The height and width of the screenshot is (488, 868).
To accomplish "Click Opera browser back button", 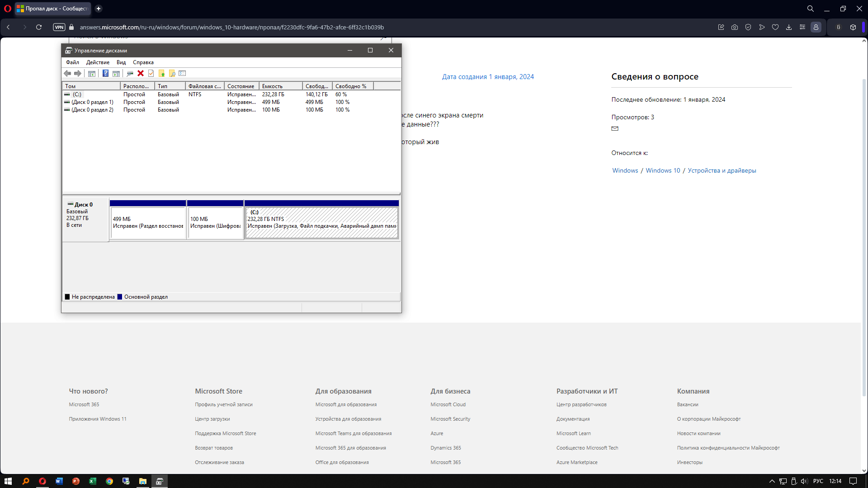I will [x=8, y=27].
